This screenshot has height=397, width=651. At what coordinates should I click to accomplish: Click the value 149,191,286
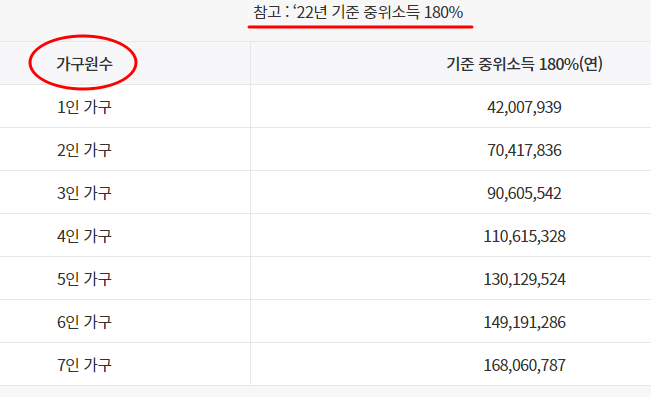pyautogui.click(x=524, y=322)
